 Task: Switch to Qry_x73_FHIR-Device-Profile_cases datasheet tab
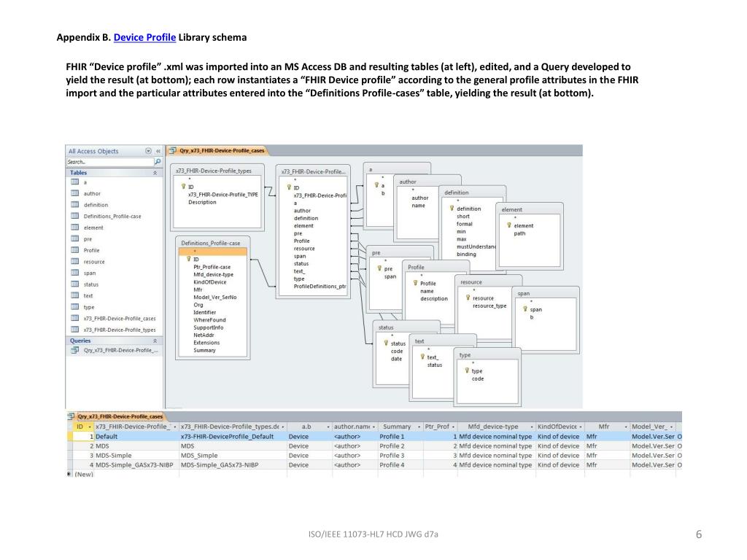116,416
